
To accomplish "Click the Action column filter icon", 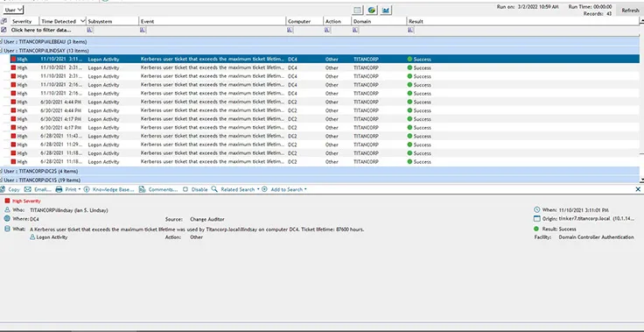I will click(327, 30).
